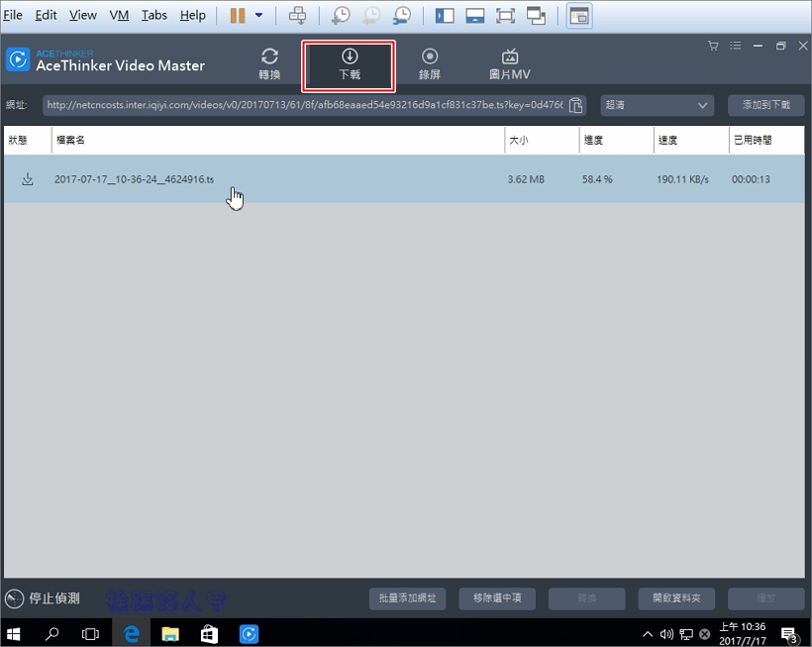The image size is (812, 647).
Task: Open network status tray icon
Action: point(686,634)
